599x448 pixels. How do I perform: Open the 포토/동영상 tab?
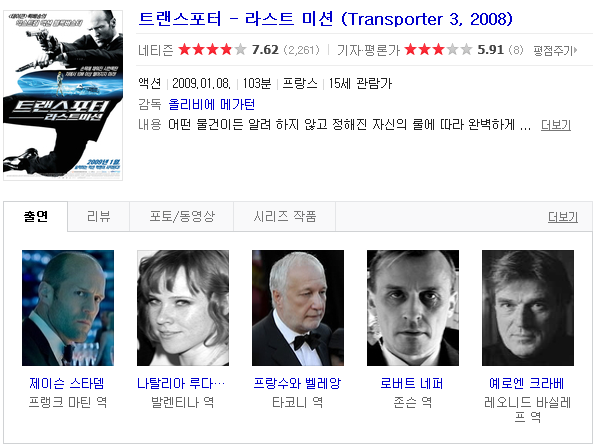tap(182, 217)
